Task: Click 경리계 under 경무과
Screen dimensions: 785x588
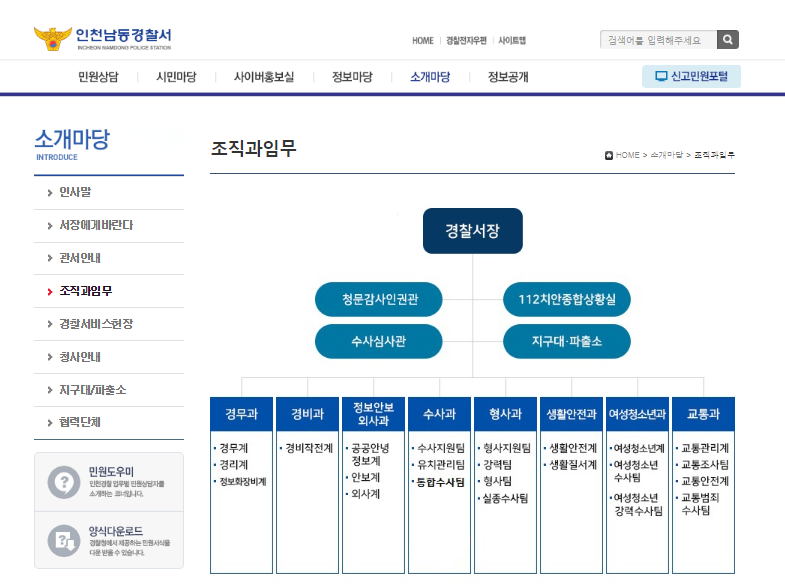Action: (234, 465)
